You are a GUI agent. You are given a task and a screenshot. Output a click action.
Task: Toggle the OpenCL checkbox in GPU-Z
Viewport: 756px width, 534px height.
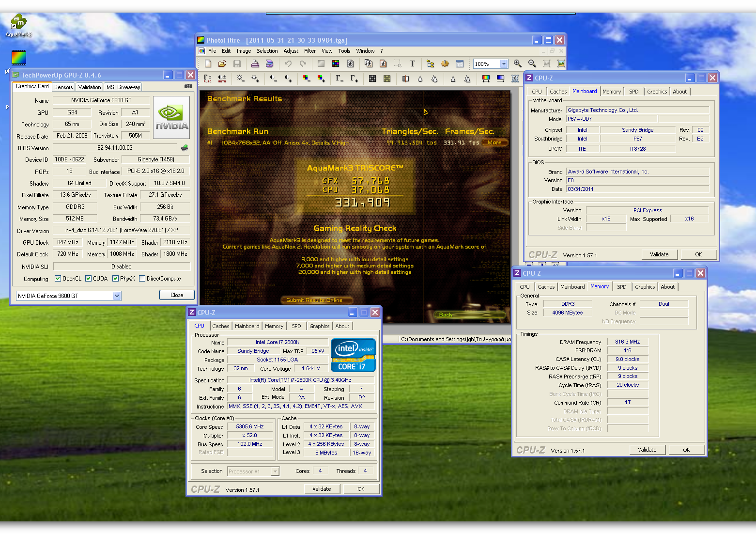[x=58, y=279]
